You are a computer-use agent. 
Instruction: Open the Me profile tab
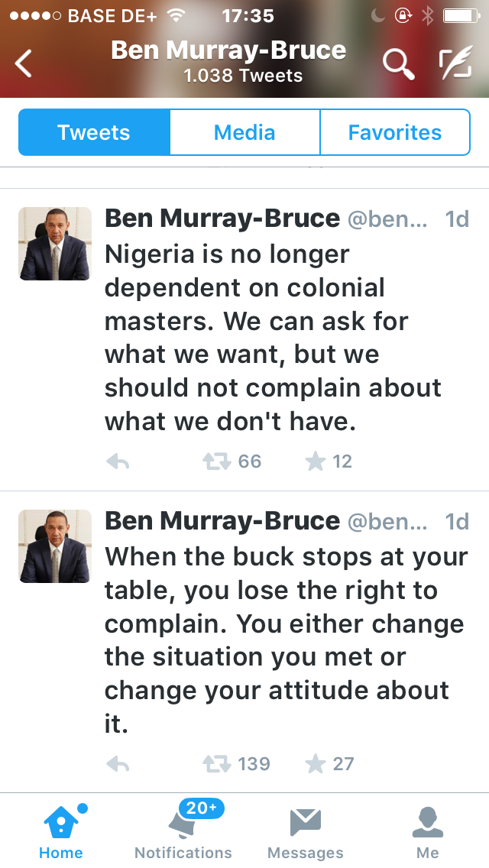click(x=428, y=831)
